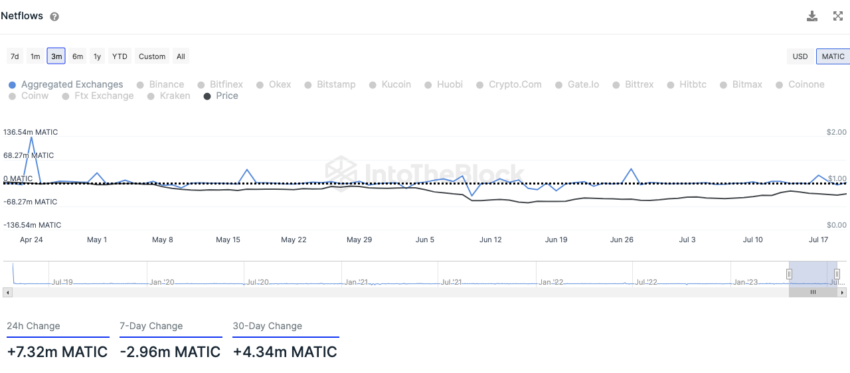Click the -136.54m MATIC axis label
The width and height of the screenshot is (850, 373).
click(32, 225)
